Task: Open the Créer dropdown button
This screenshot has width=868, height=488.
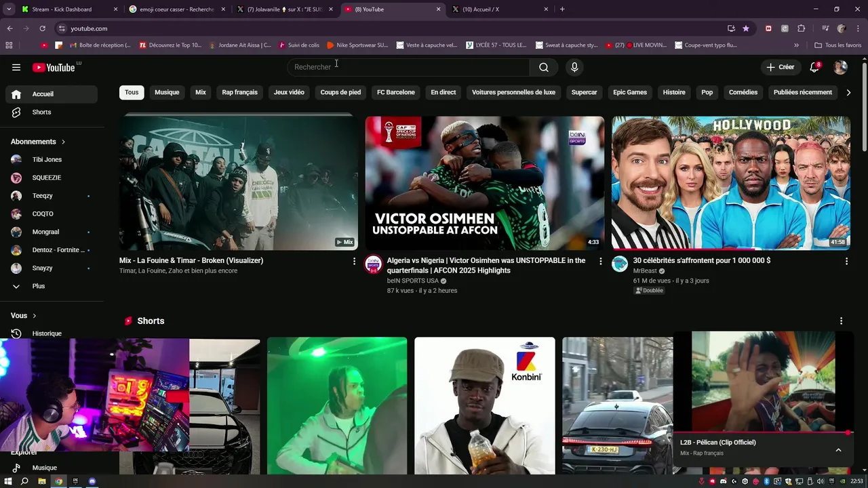Action: click(781, 67)
